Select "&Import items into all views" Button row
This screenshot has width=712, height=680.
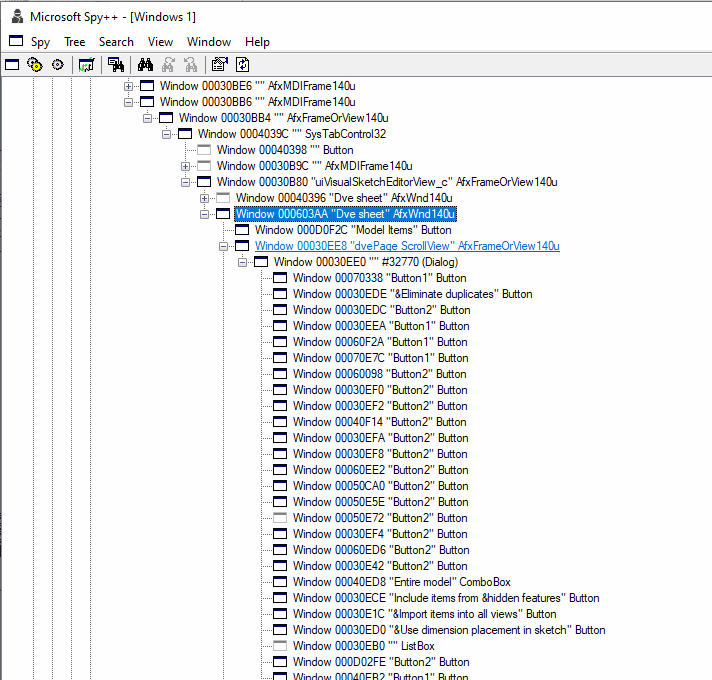pyautogui.click(x=425, y=614)
